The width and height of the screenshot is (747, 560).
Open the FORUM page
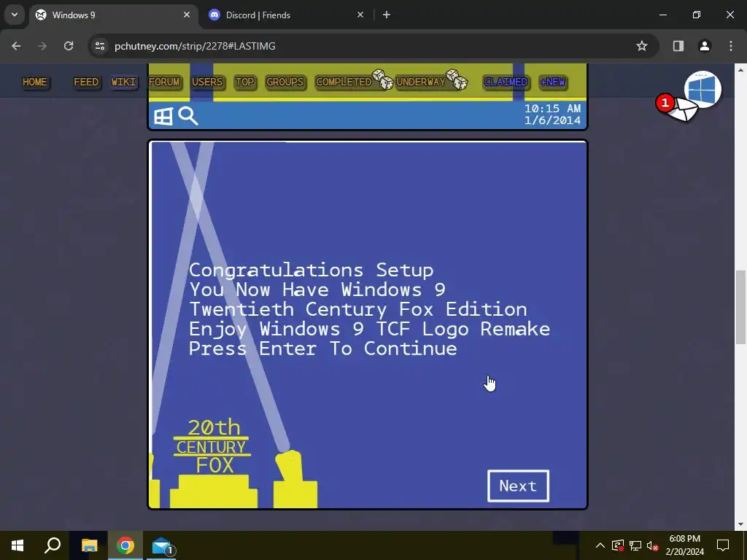click(164, 82)
